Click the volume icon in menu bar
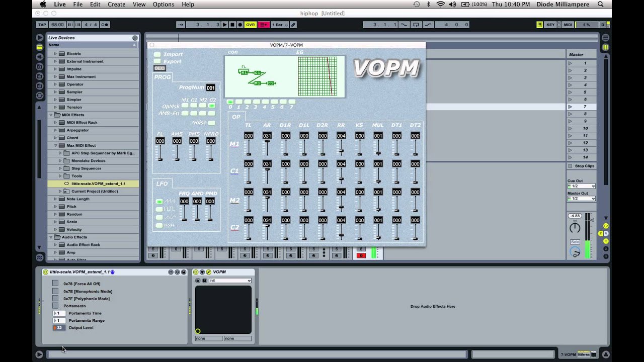644x362 pixels. click(x=452, y=5)
